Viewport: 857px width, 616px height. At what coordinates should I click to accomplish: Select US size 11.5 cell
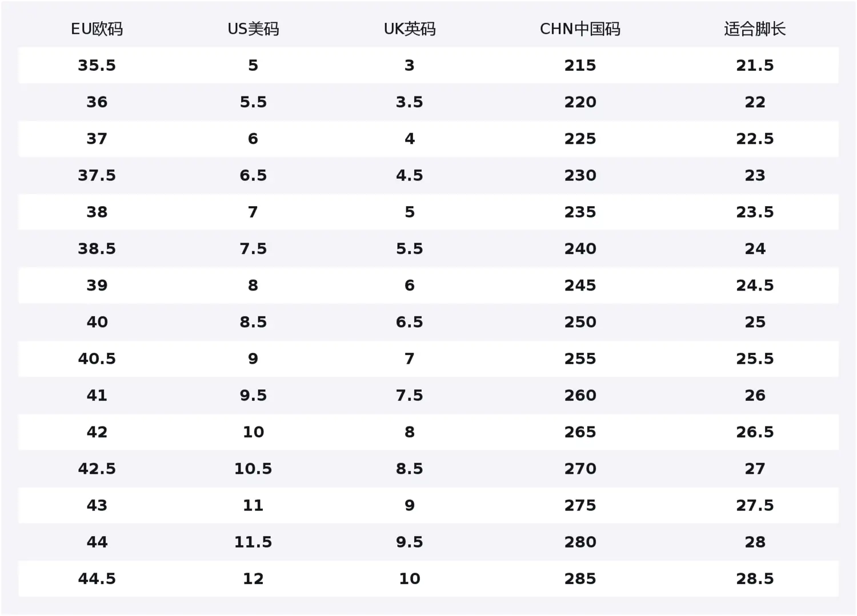click(x=253, y=542)
